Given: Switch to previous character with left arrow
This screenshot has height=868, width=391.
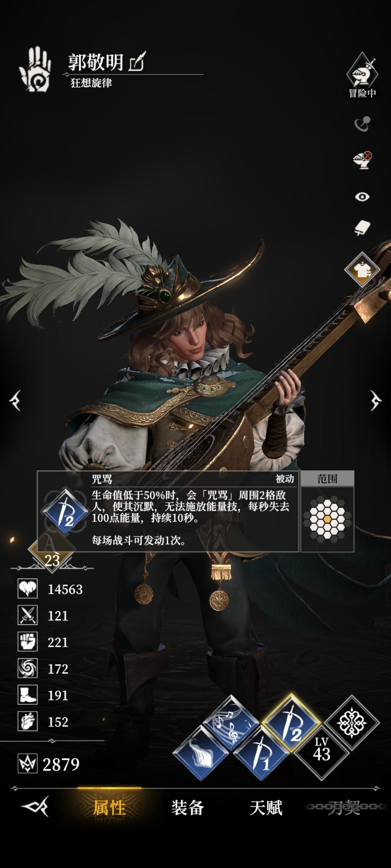Looking at the screenshot, I should click(15, 400).
